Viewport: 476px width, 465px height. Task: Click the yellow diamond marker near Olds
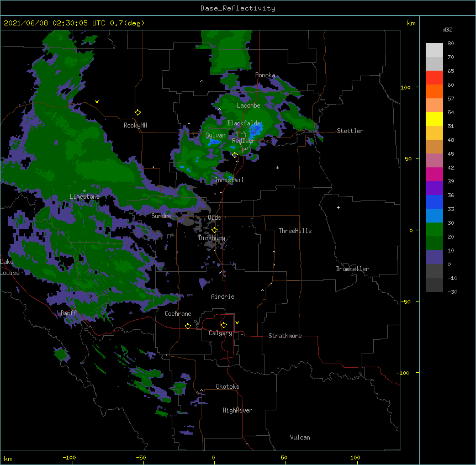[x=214, y=230]
